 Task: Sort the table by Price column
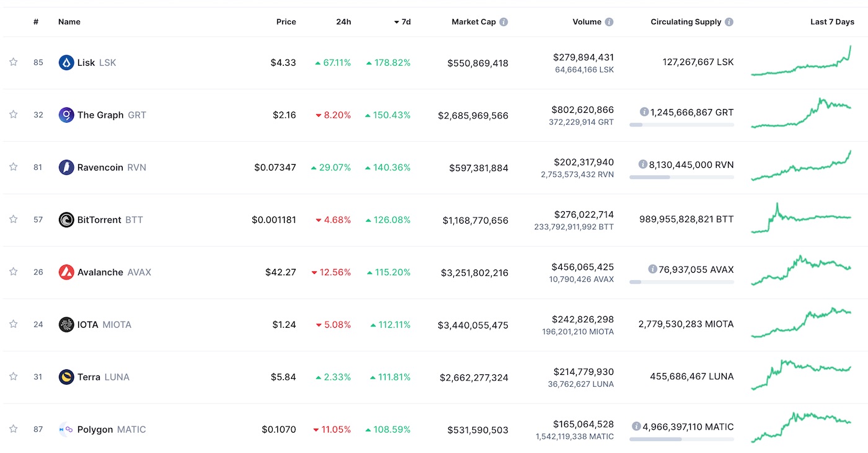point(286,22)
